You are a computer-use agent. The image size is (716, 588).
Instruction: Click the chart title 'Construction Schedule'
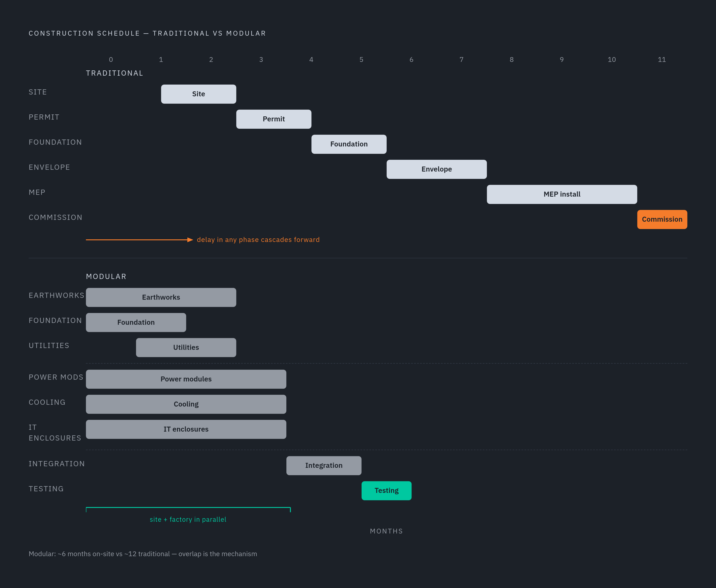click(147, 33)
